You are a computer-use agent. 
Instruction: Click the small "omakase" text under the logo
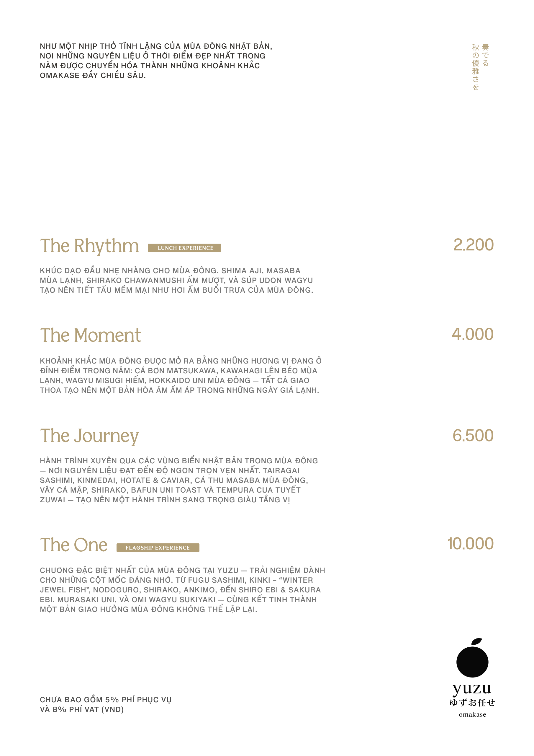pyautogui.click(x=472, y=715)
